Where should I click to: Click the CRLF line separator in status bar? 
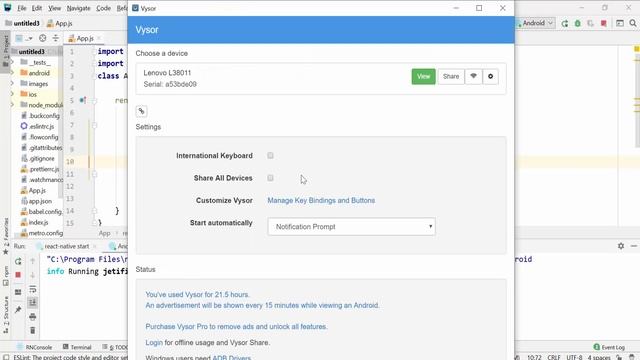554,357
